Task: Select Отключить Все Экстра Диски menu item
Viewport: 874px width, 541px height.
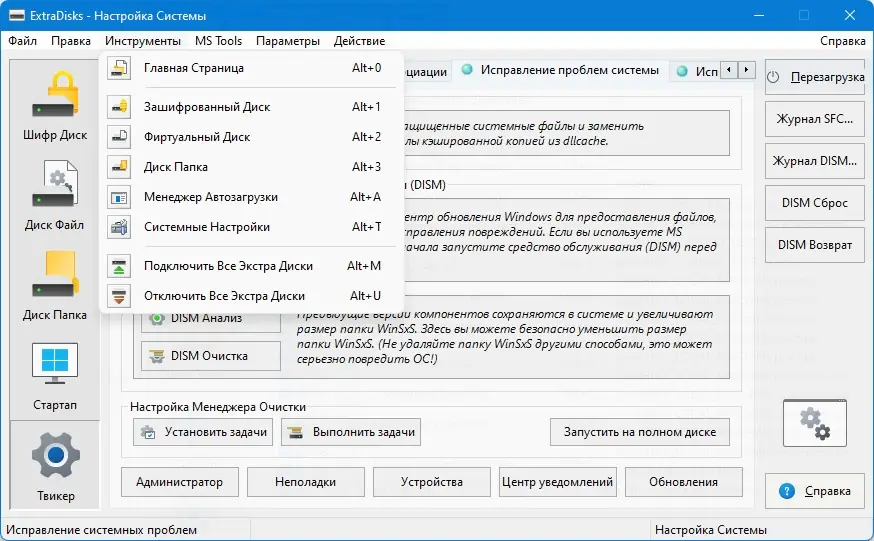Action: tap(224, 296)
